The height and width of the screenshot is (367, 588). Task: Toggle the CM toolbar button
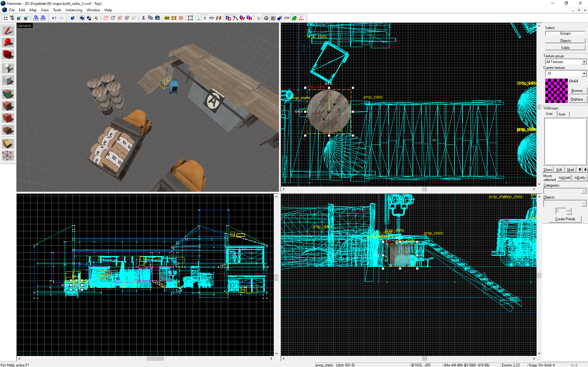point(287,18)
